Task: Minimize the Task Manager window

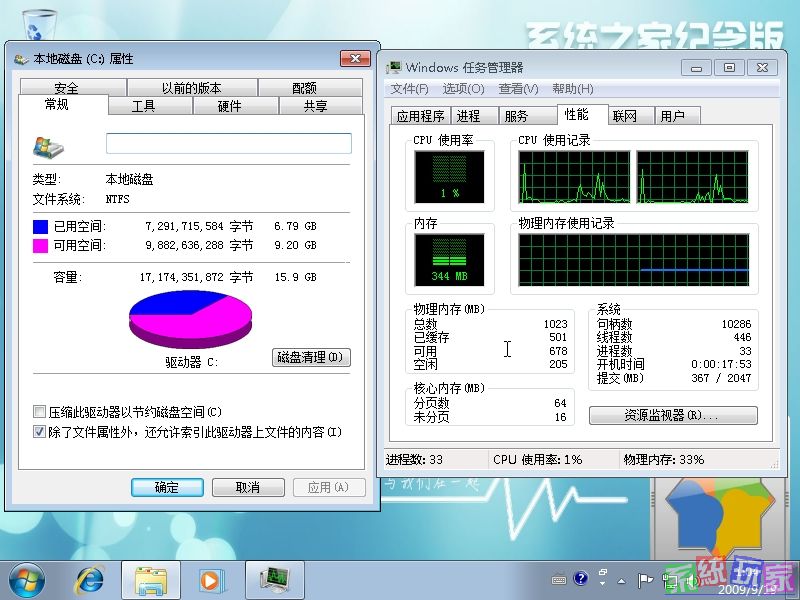Action: 696,67
